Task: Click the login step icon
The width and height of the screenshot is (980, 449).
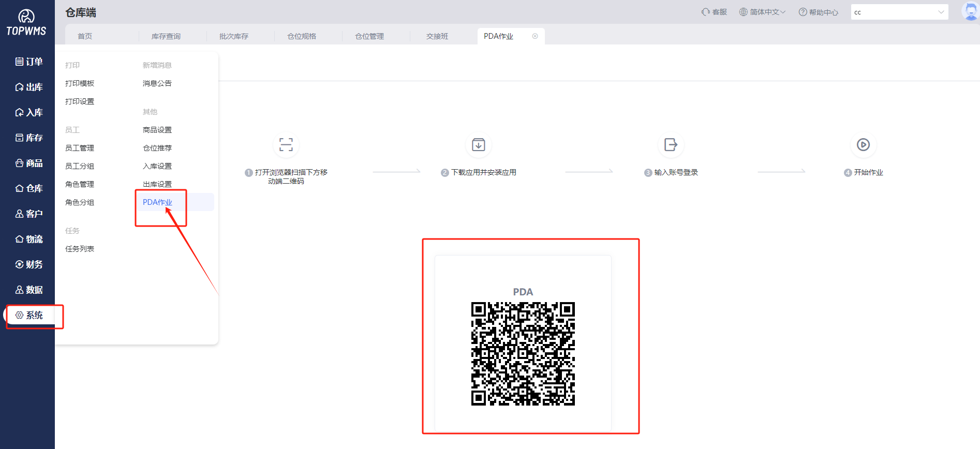Action: tap(671, 144)
